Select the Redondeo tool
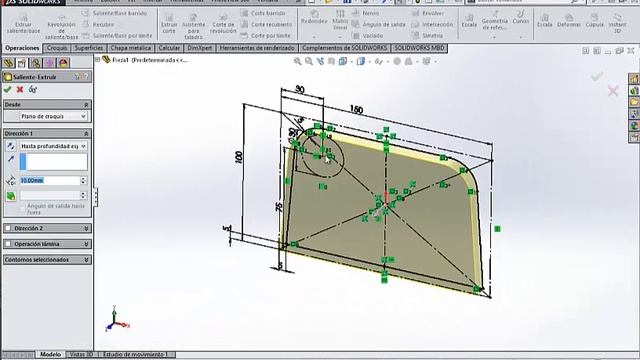Viewport: 640px width, 360px height. [314, 17]
